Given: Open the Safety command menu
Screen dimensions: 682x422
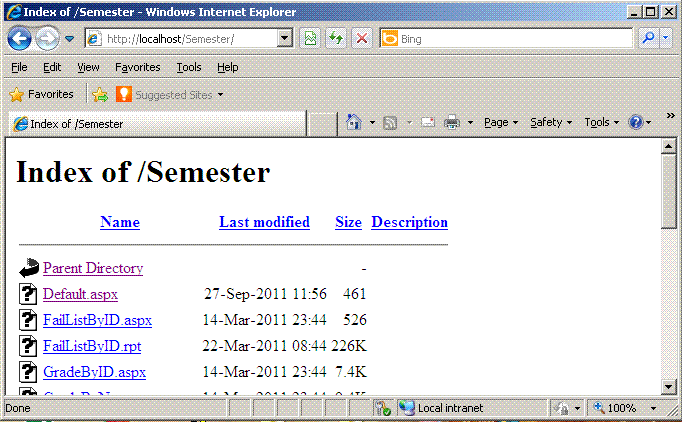Looking at the screenshot, I should coord(551,123).
